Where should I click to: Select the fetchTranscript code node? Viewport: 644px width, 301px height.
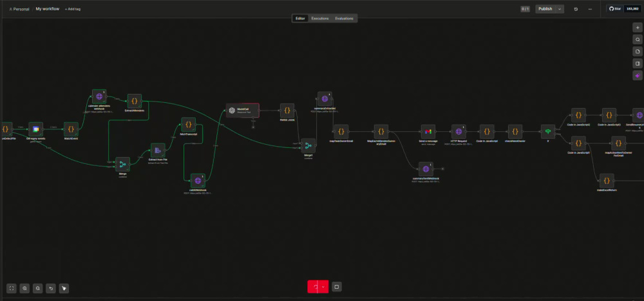(189, 125)
